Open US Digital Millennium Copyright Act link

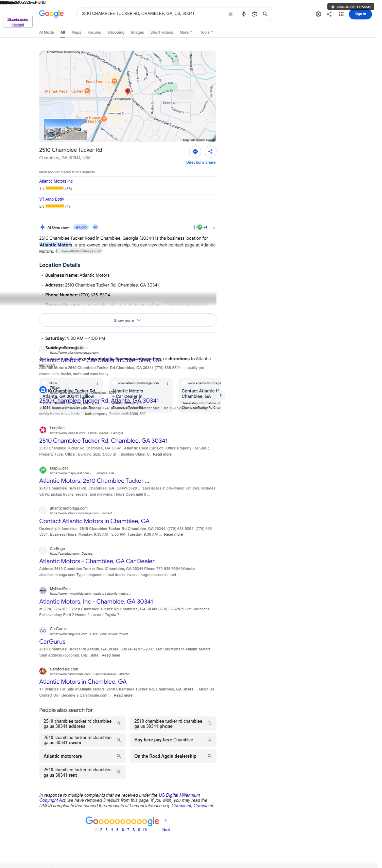pyautogui.click(x=120, y=798)
